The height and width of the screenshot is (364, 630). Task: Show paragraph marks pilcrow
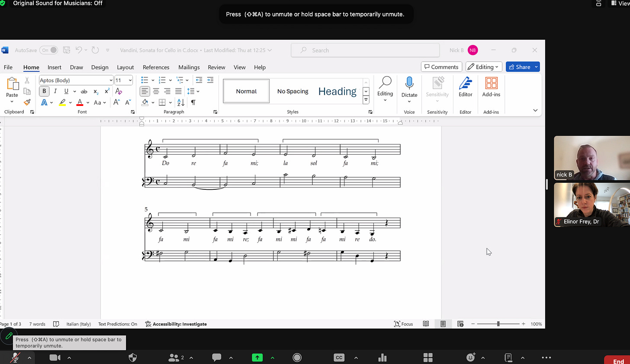193,102
